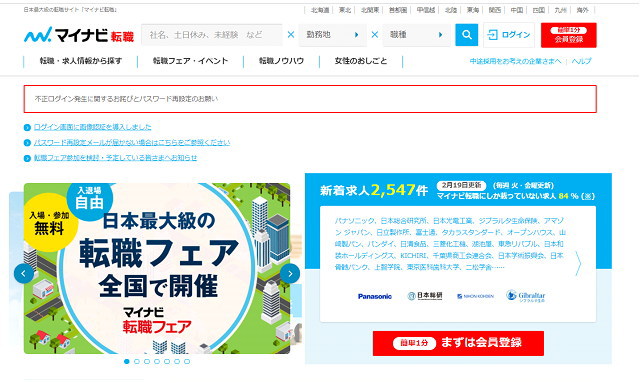Open ログイン画面に画像認証を導入しました notice
This screenshot has width=640, height=383.
93,127
